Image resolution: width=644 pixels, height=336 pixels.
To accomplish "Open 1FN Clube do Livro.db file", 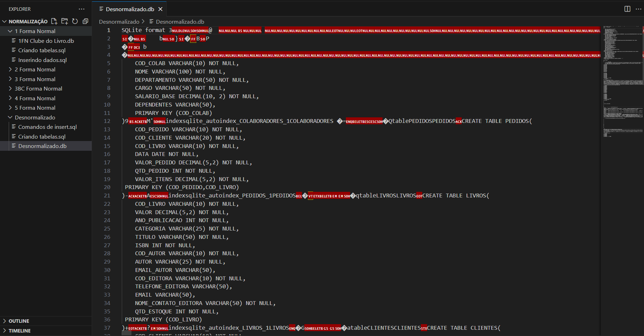I will [x=46, y=41].
